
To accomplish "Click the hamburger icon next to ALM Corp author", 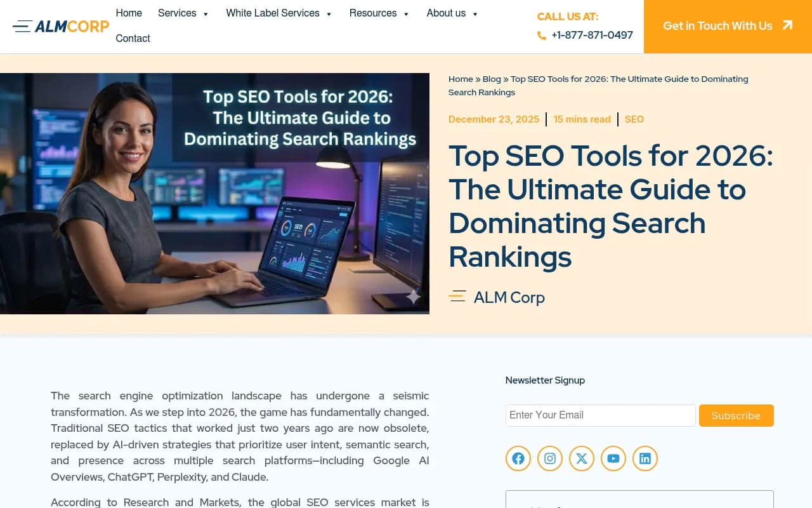I will click(457, 296).
